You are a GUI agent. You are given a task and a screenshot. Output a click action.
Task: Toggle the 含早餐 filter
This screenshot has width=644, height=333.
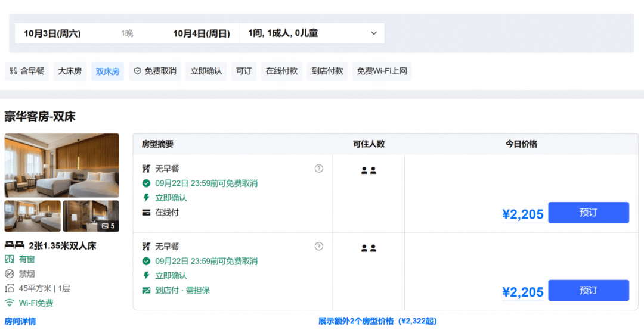27,71
